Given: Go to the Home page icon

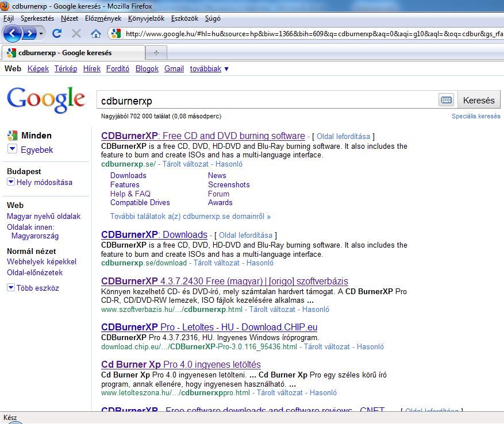Looking at the screenshot, I should click(x=96, y=33).
